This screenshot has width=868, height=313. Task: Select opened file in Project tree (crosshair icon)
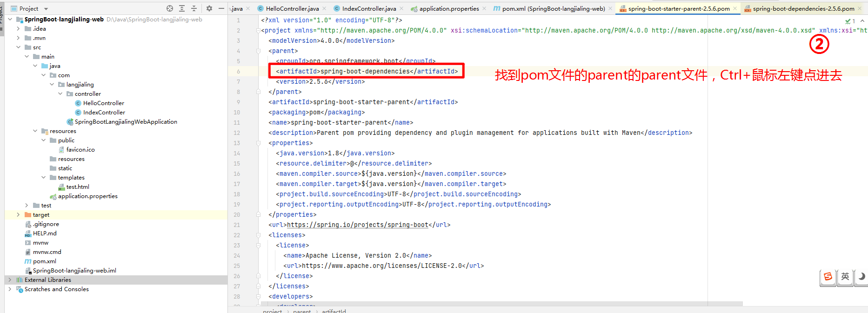click(x=170, y=8)
